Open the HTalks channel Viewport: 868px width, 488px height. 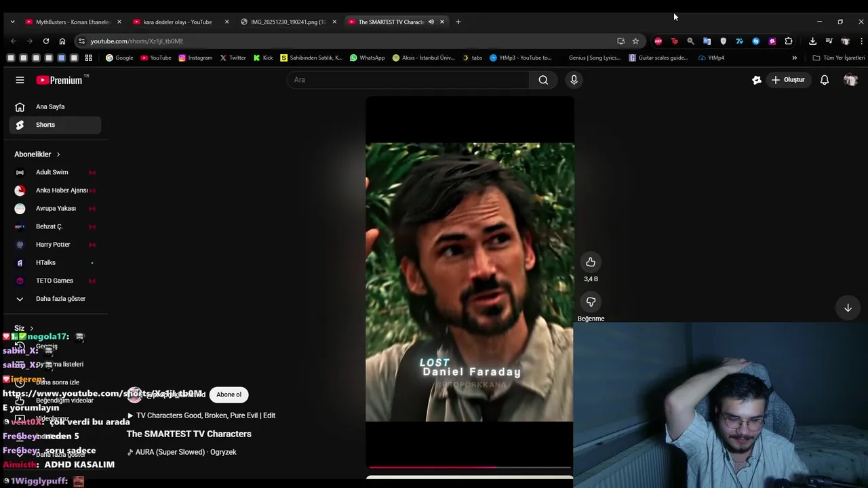(54, 262)
